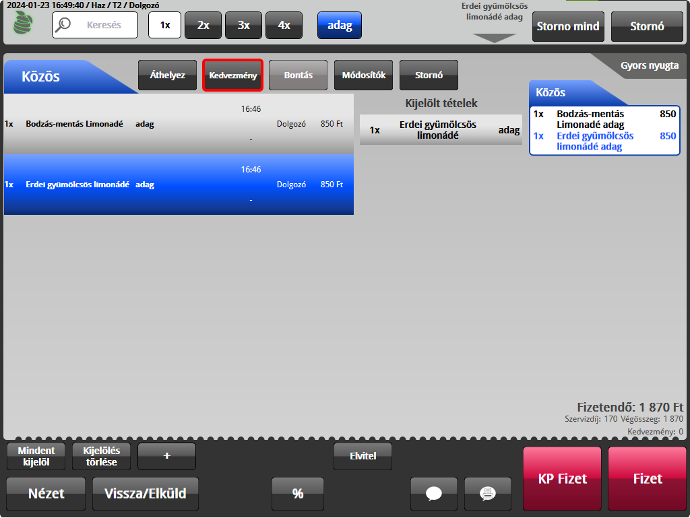Image resolution: width=690 pixels, height=518 pixels.
Task: Click the Kedvezmény button
Action: click(233, 75)
